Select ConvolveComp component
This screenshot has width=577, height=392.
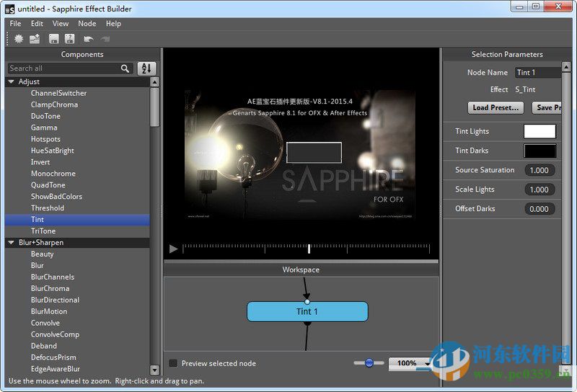(56, 334)
